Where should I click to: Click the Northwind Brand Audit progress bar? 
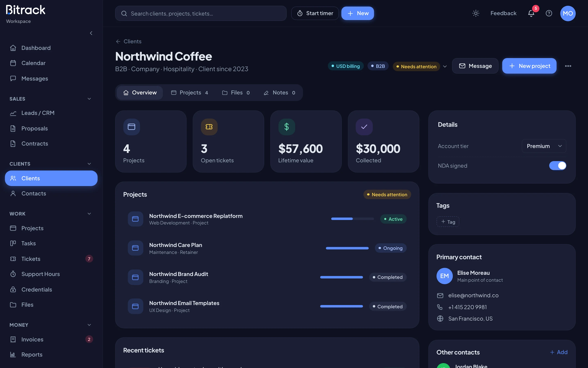coord(341,277)
